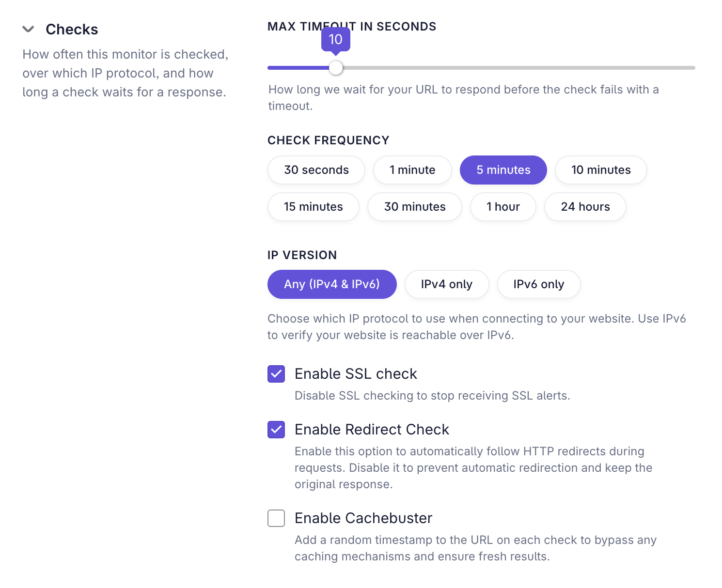Screen dimensions: 722x588
Task: Click the max timeout slider handle
Action: click(336, 68)
